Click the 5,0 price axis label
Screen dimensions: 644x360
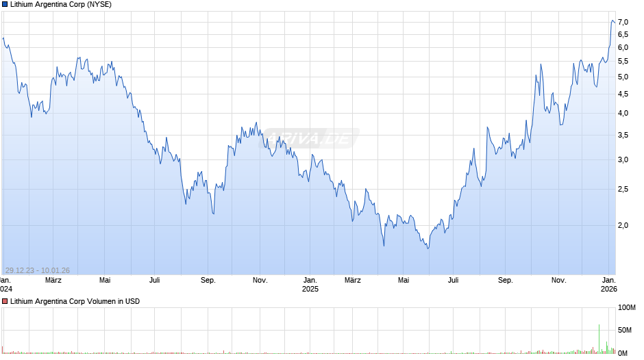click(623, 77)
